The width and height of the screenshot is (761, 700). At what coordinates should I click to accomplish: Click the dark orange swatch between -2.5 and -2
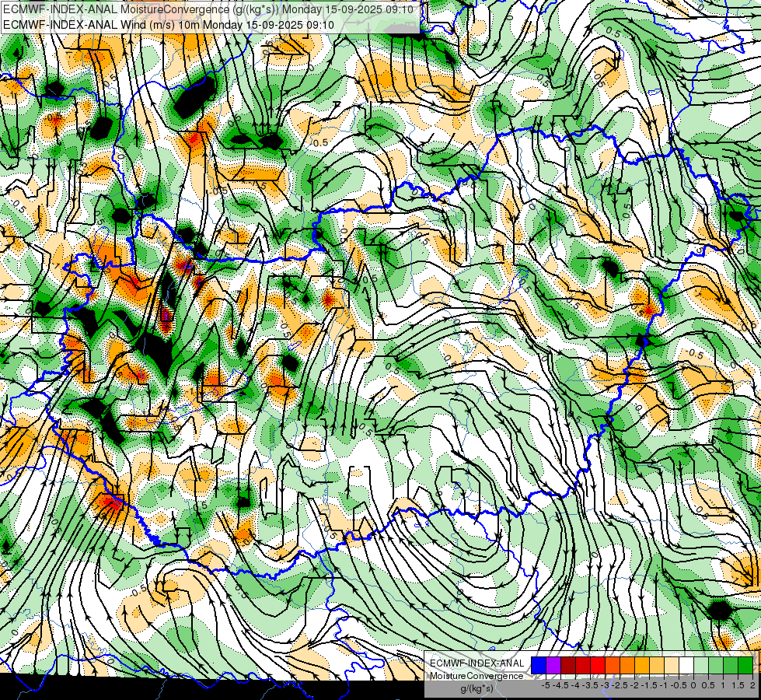(627, 666)
